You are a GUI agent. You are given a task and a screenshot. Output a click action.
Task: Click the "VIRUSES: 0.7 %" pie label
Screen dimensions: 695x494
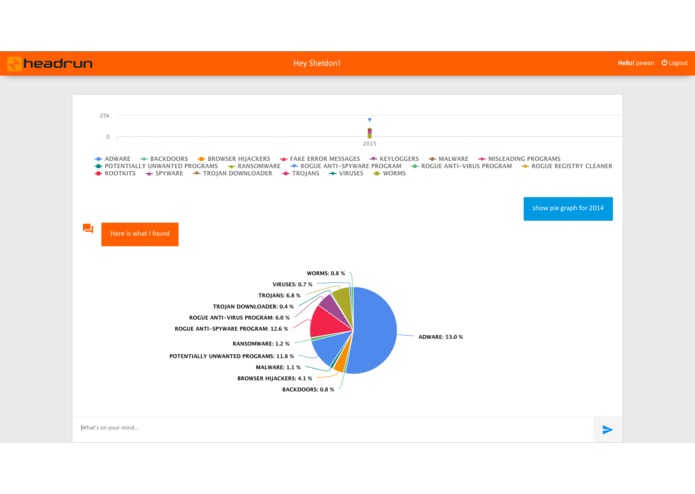pos(292,284)
